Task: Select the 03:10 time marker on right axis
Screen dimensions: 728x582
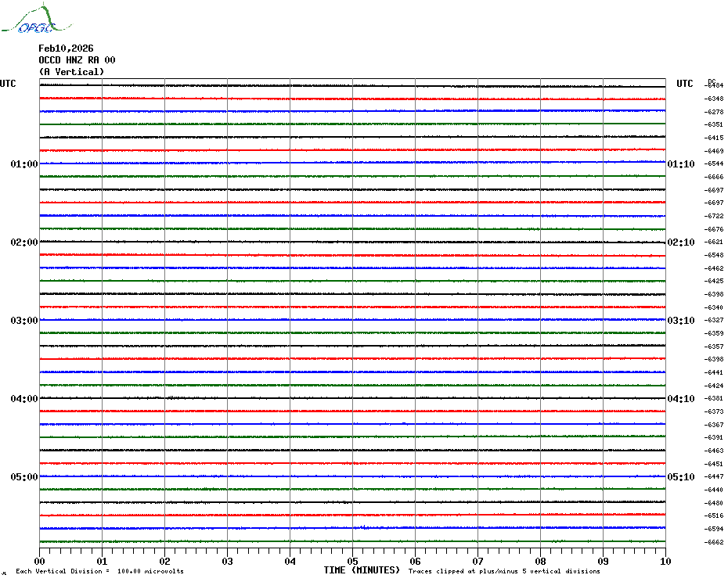Action: coord(680,321)
